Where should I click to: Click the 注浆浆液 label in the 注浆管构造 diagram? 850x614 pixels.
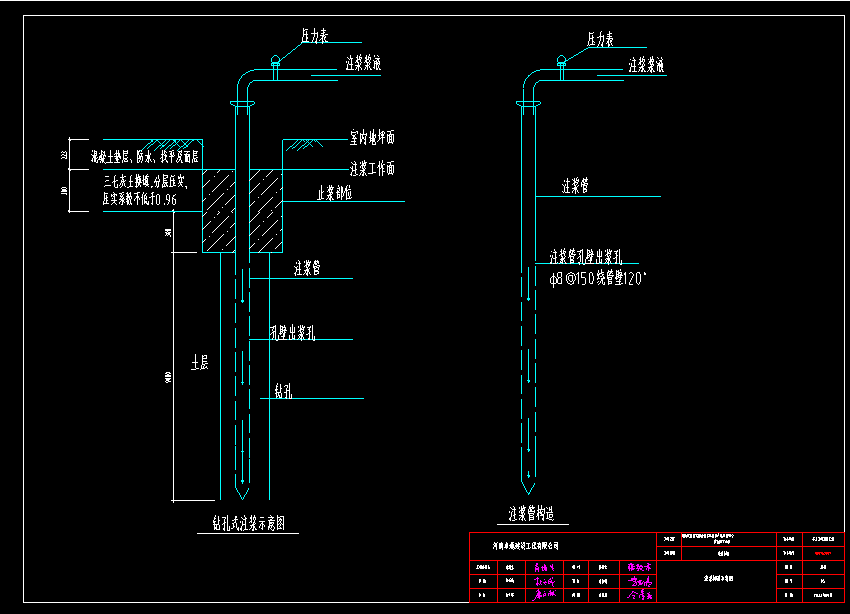point(646,65)
